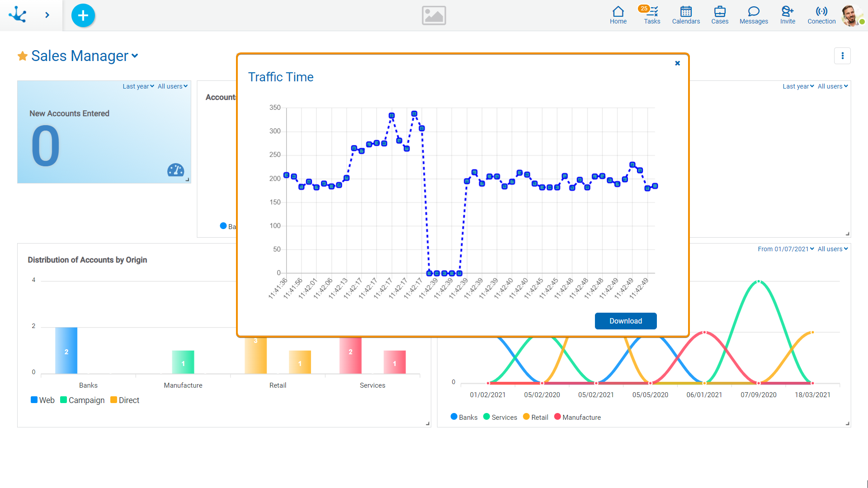Click Download button in Traffic Time
868x488 pixels.
625,320
